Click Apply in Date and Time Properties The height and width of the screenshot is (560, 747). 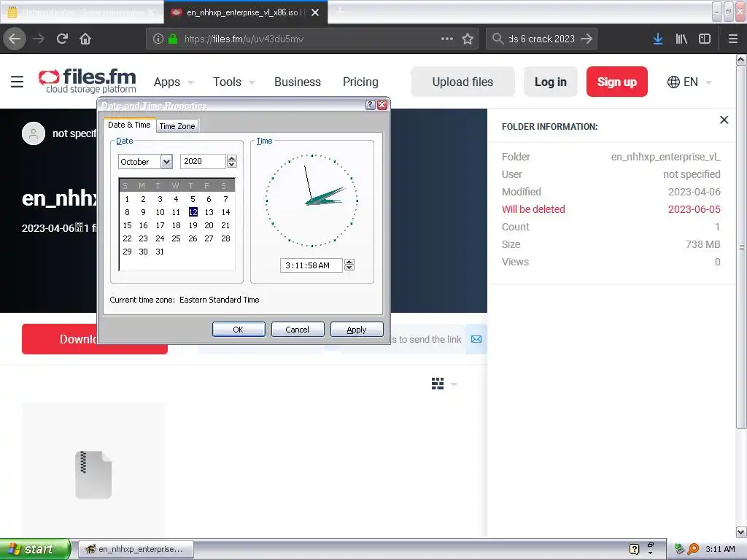click(x=356, y=330)
